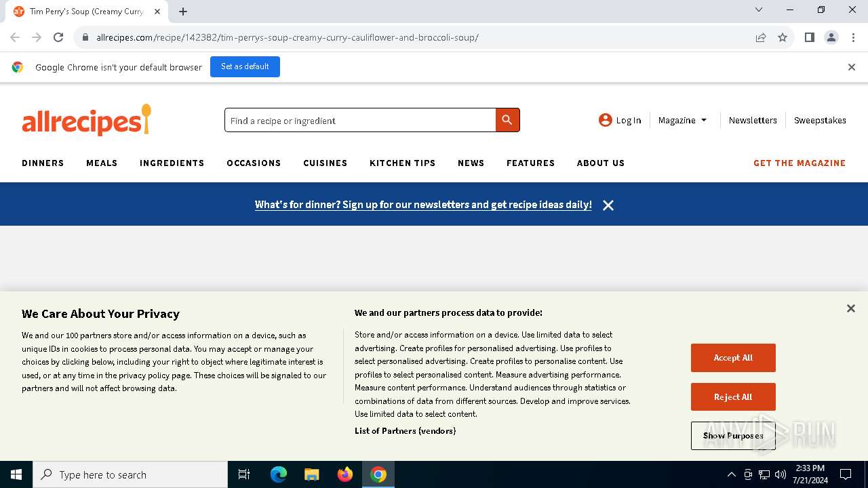Screen dimensions: 868x488
Task: Launch Microsoft Edge from the taskbar
Action: (x=279, y=474)
